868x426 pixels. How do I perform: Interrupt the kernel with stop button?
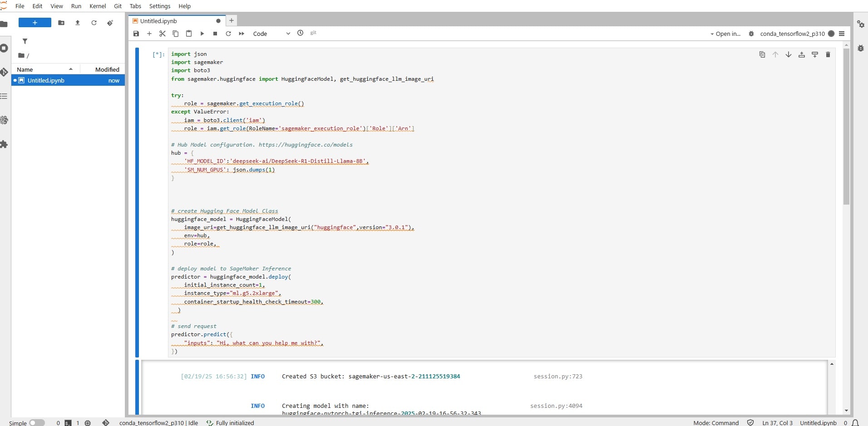tap(215, 34)
